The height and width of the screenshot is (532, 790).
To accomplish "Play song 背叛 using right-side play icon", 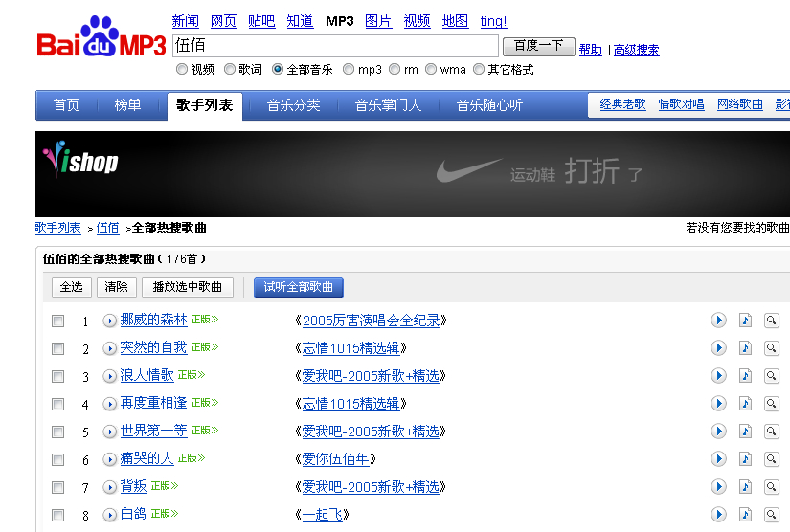I will tap(718, 486).
